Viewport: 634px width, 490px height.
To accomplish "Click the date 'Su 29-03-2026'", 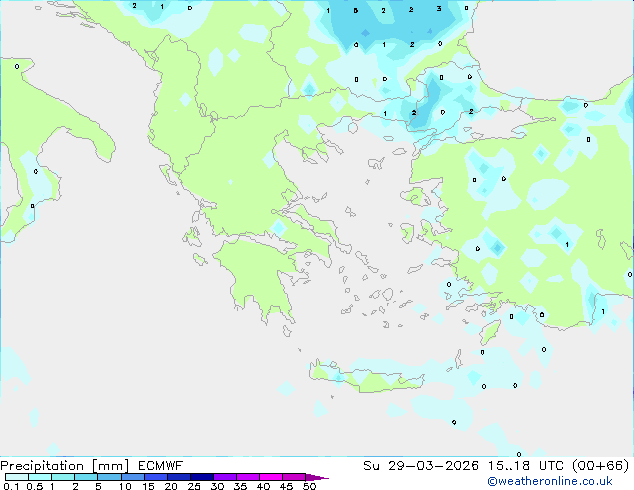I will [421, 466].
